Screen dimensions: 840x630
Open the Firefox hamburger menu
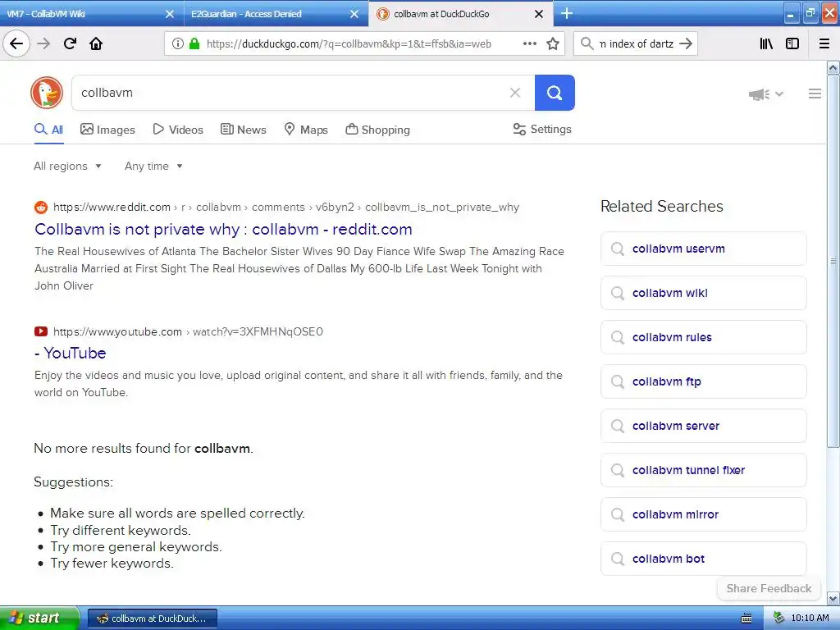point(824,44)
